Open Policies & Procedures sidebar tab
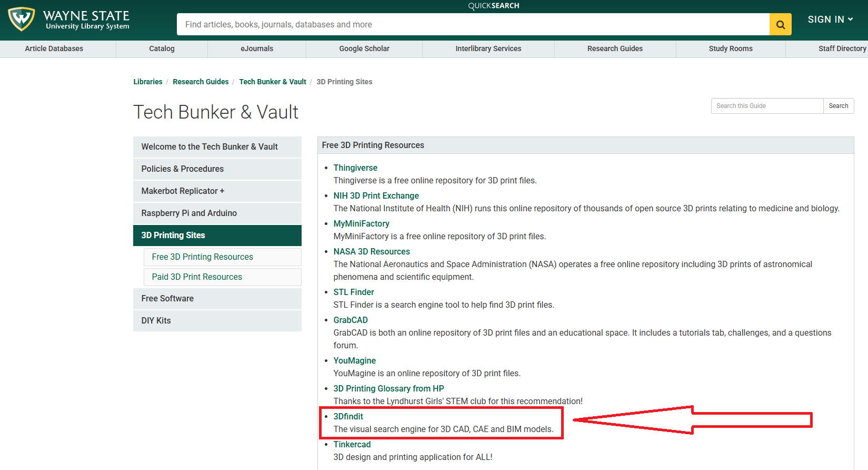The height and width of the screenshot is (470, 868). pos(217,169)
